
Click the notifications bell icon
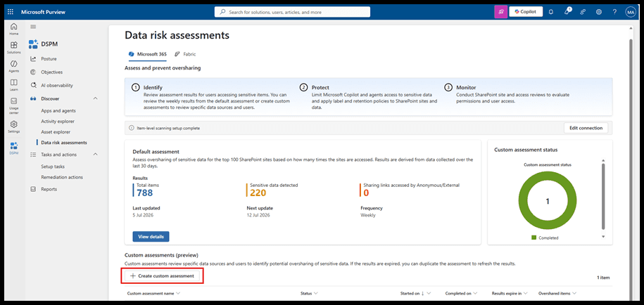[551, 12]
